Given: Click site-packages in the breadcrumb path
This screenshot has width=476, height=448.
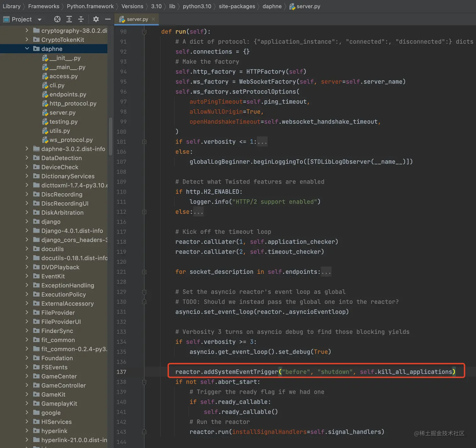Looking at the screenshot, I should (237, 6).
